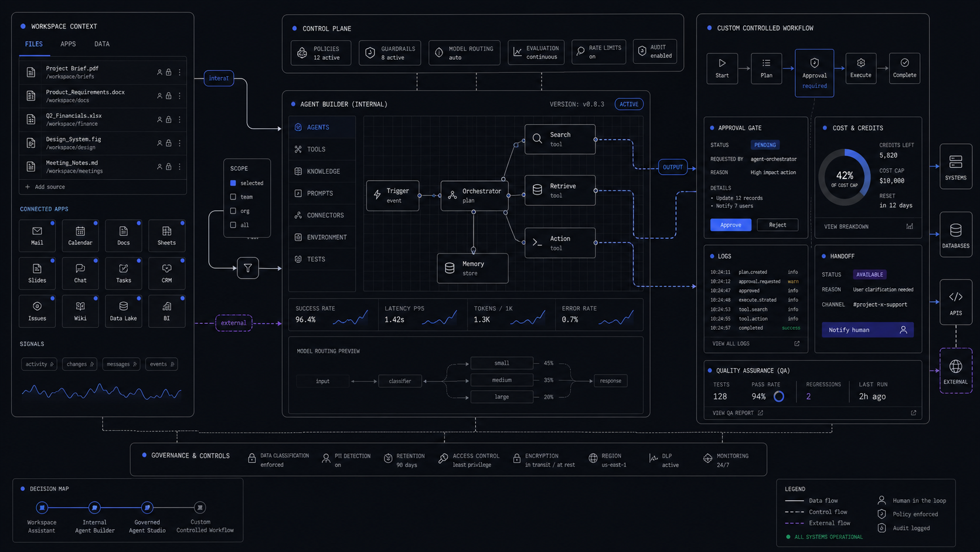The height and width of the screenshot is (552, 980).
Task: Open more options for Design_System.fig
Action: click(x=179, y=143)
